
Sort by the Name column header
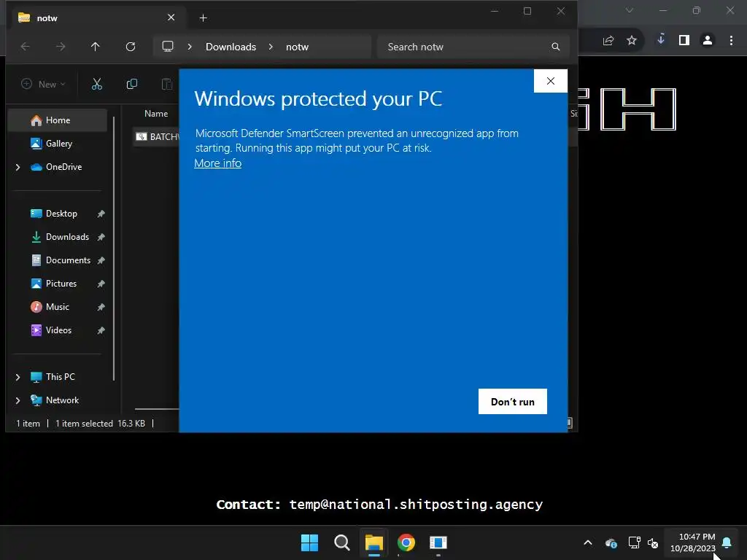point(156,113)
